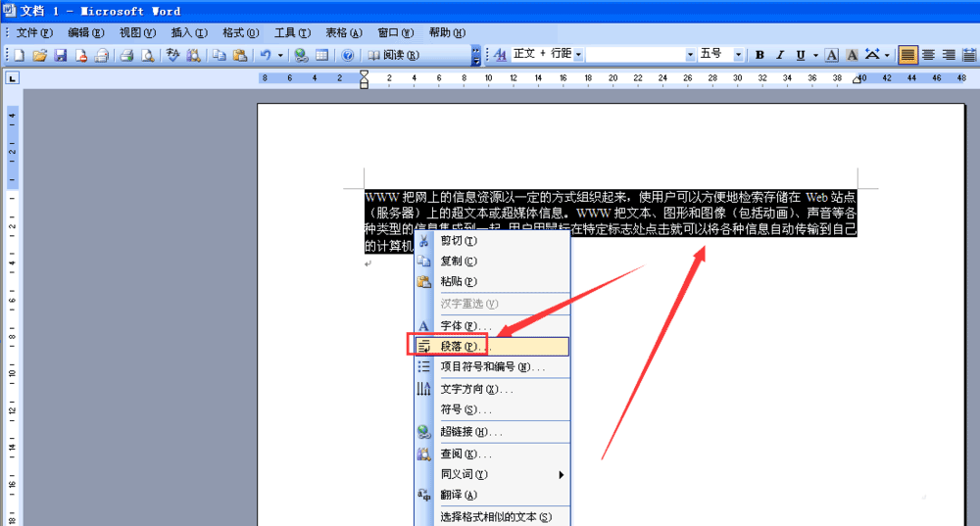This screenshot has width=980, height=526.
Task: Choose 查阅(K)... in context menu
Action: 493,454
